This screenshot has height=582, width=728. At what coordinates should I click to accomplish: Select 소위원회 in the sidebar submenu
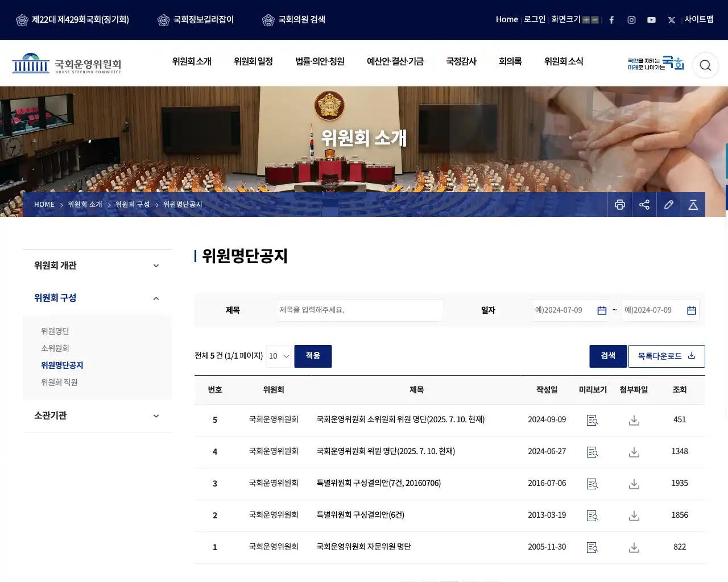coord(55,348)
